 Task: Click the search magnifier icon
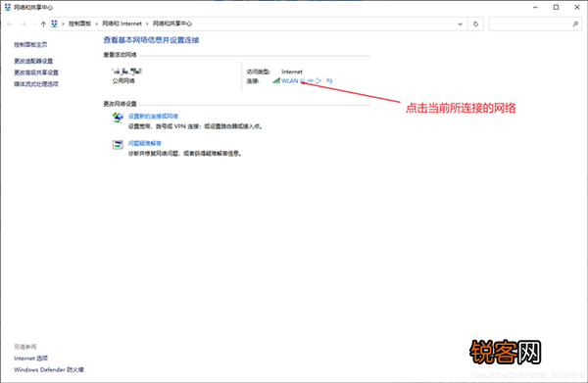point(575,24)
